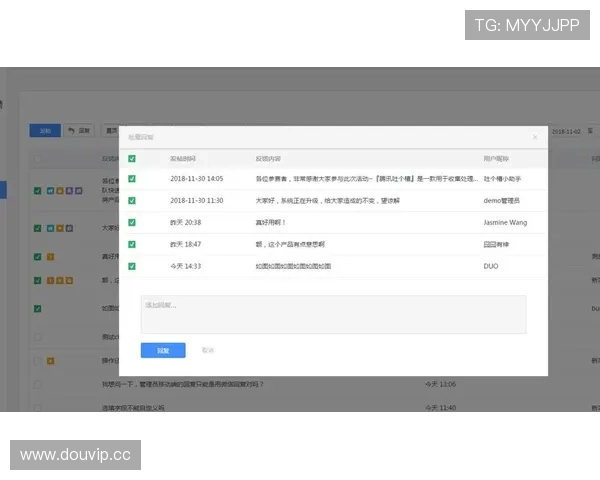Click the teal tag icon in background 大家好 row
Viewport: 600px width, 480px height.
pos(50,228)
